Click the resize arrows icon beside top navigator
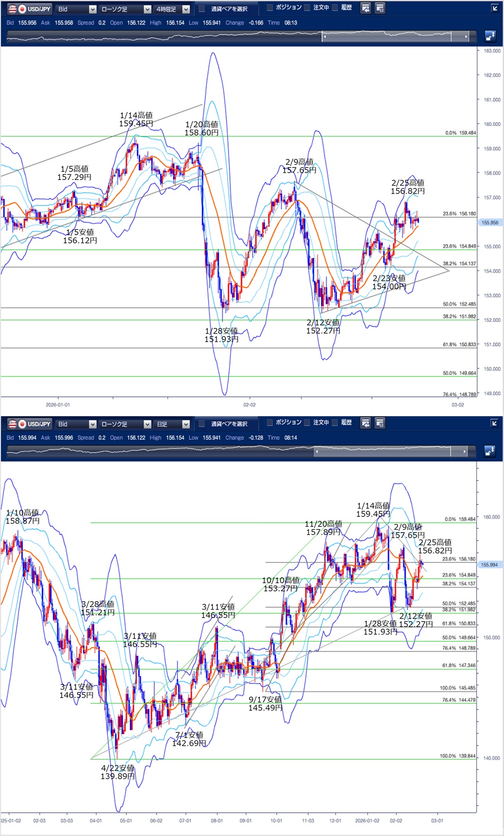The height and width of the screenshot is (836, 504). (x=490, y=36)
